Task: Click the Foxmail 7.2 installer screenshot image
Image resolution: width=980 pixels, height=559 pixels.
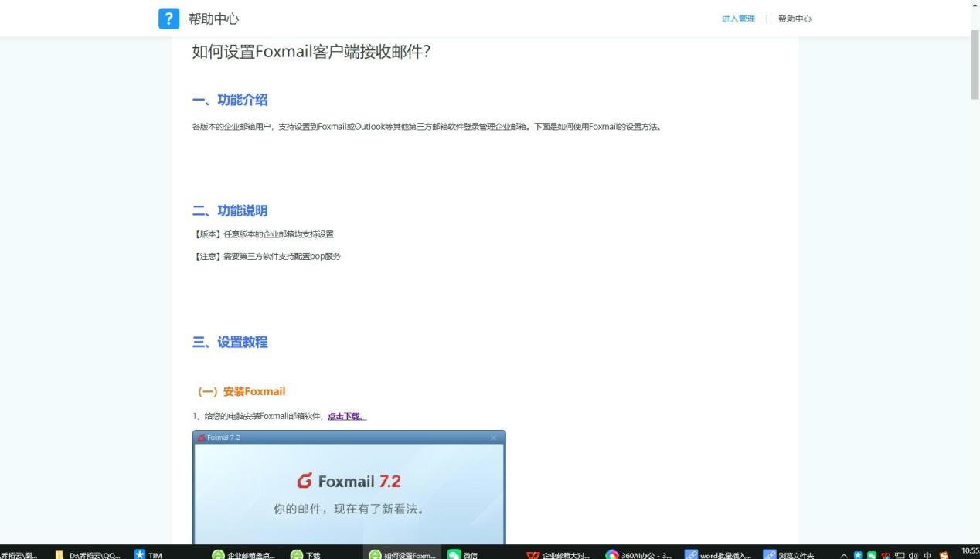Action: (349, 487)
